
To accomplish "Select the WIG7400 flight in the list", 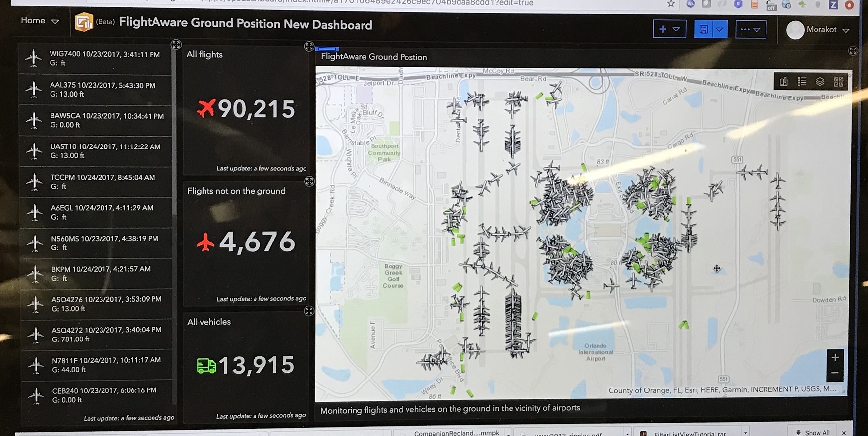I will pyautogui.click(x=95, y=59).
